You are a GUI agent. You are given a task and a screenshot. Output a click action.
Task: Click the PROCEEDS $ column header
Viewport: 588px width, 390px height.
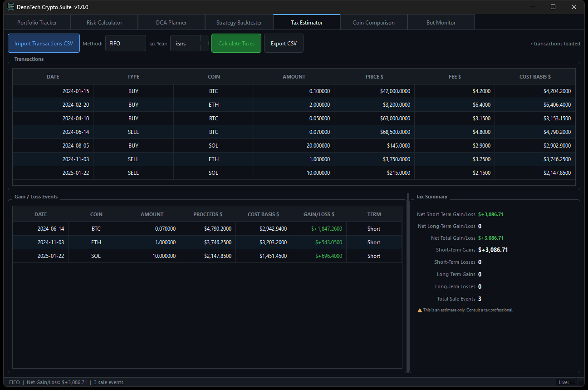208,214
